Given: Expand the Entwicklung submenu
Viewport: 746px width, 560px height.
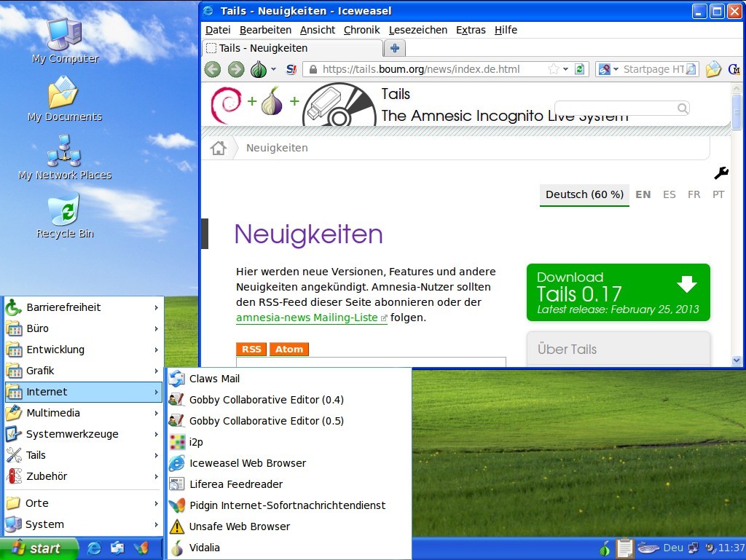Looking at the screenshot, I should 84,350.
